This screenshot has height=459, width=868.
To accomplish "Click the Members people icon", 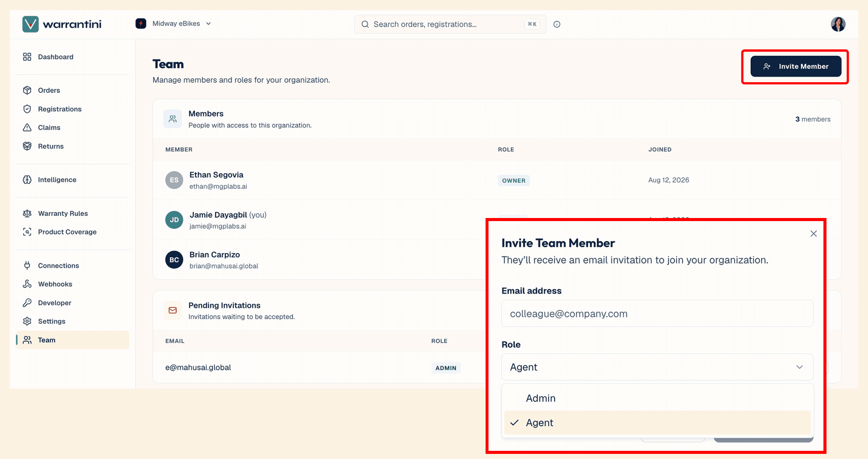I will click(173, 119).
